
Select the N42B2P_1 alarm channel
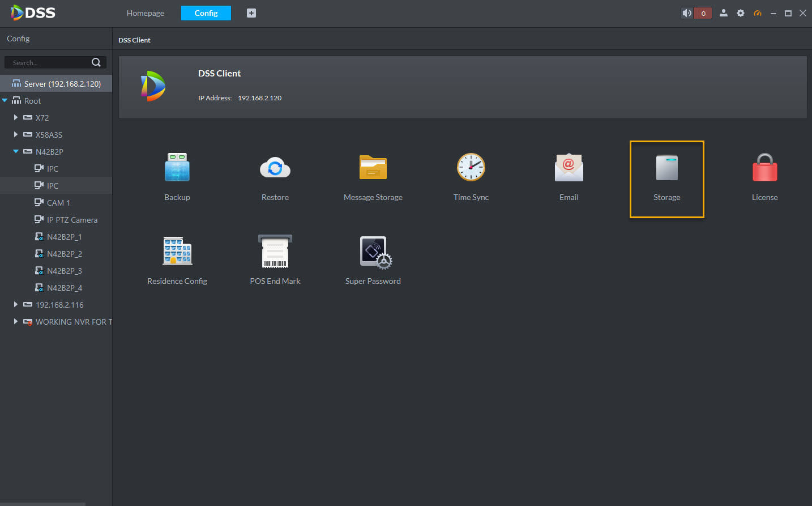(56, 237)
